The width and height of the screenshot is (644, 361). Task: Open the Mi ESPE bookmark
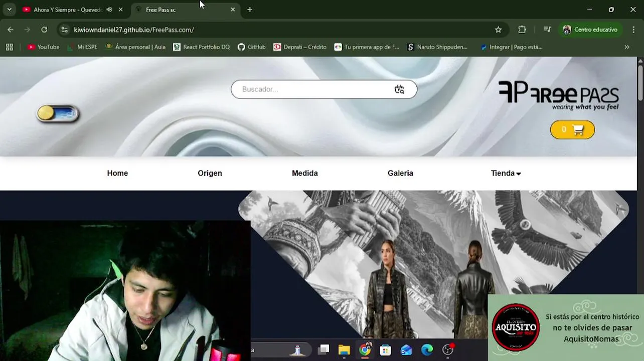pos(83,47)
